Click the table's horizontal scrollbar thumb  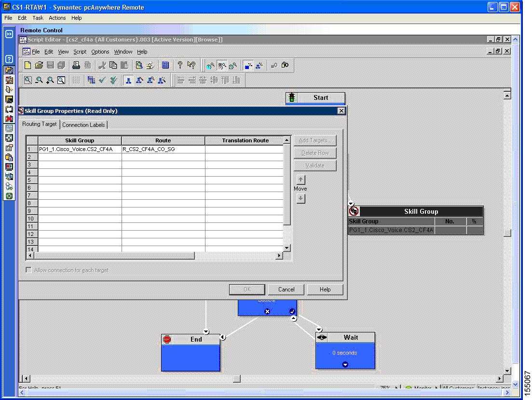tap(114, 255)
